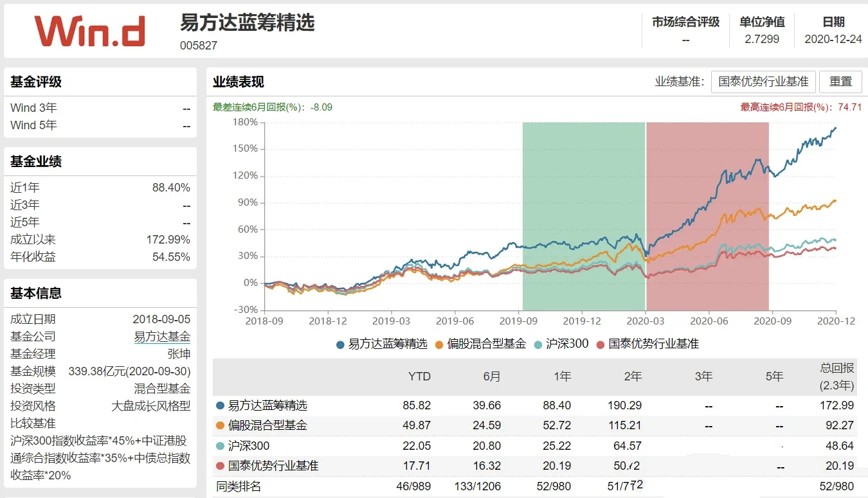This screenshot has height=498, width=868.
Task: Click the 年化收益 value 54.55%
Action: (x=171, y=257)
